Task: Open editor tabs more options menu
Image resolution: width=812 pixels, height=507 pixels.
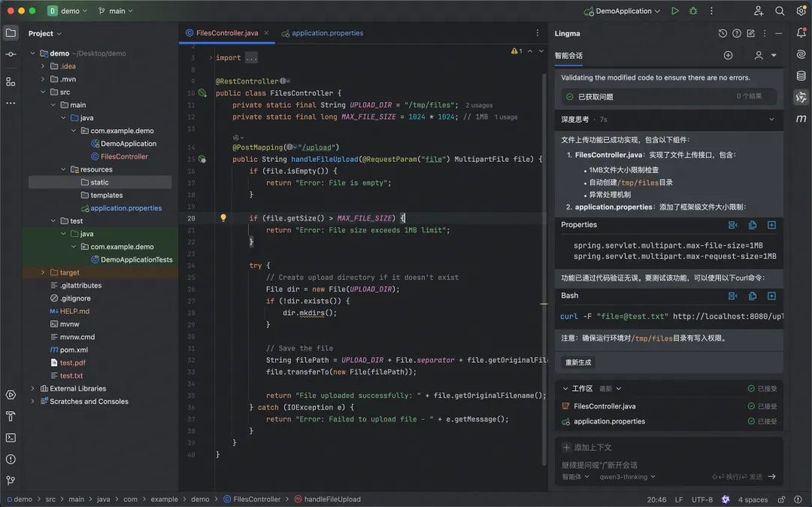Action: 537,32
